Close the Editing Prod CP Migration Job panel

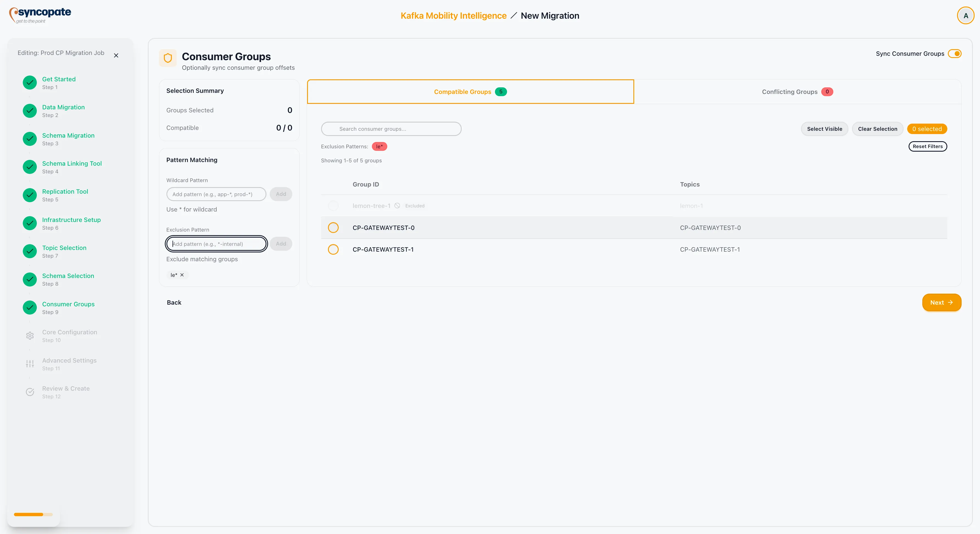pyautogui.click(x=116, y=55)
